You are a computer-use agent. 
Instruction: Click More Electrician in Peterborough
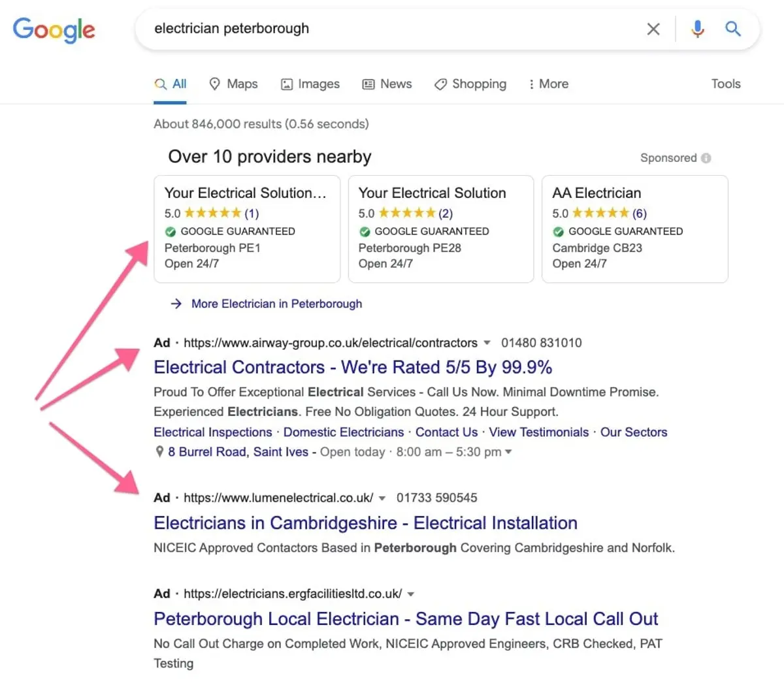tap(276, 304)
